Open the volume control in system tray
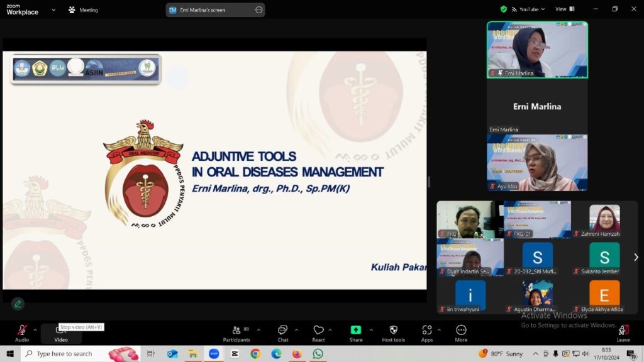Viewport: 644px width, 362px height. tap(586, 354)
